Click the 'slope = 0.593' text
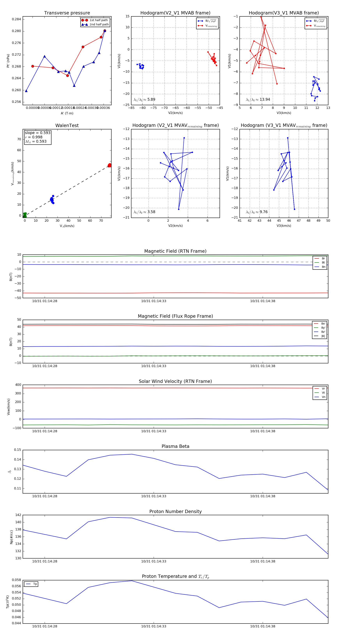The height and width of the screenshot is (644, 351). click(37, 133)
